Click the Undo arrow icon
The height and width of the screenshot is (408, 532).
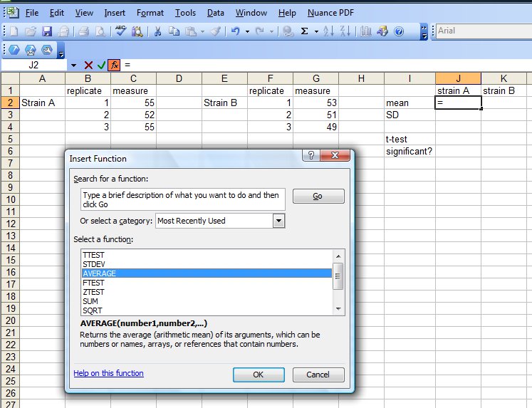click(x=235, y=31)
